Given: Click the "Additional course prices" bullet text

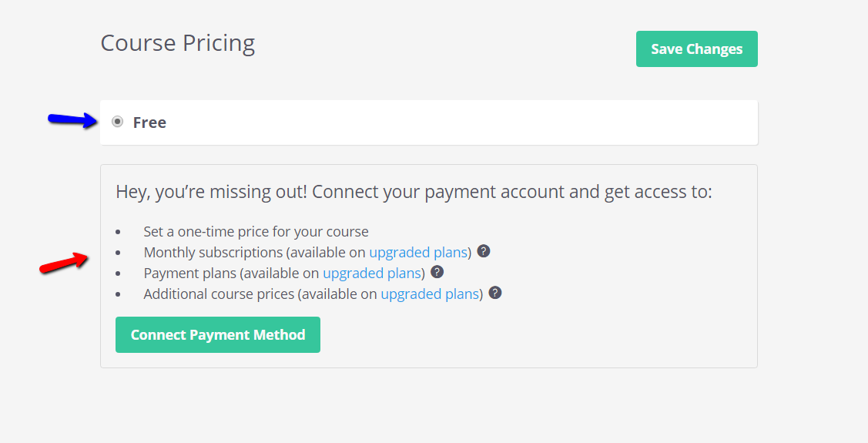Looking at the screenshot, I should (219, 294).
